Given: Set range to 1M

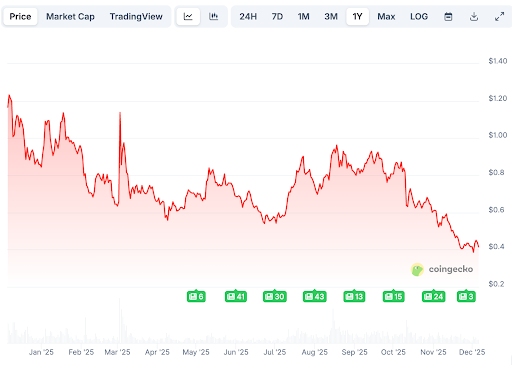Looking at the screenshot, I should [x=303, y=16].
